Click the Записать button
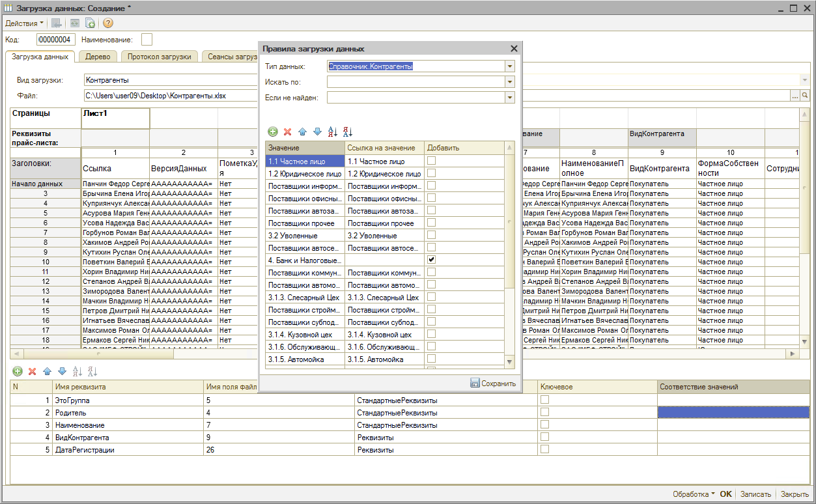This screenshot has width=816, height=504. [755, 494]
